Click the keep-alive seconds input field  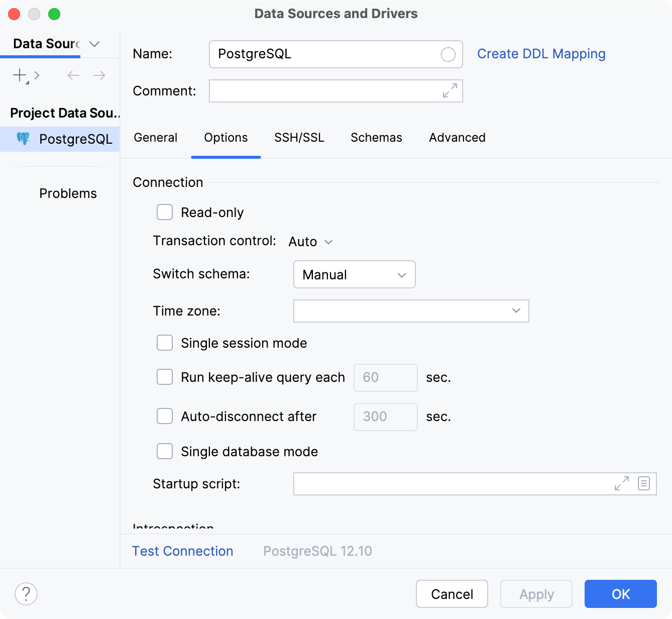(385, 377)
